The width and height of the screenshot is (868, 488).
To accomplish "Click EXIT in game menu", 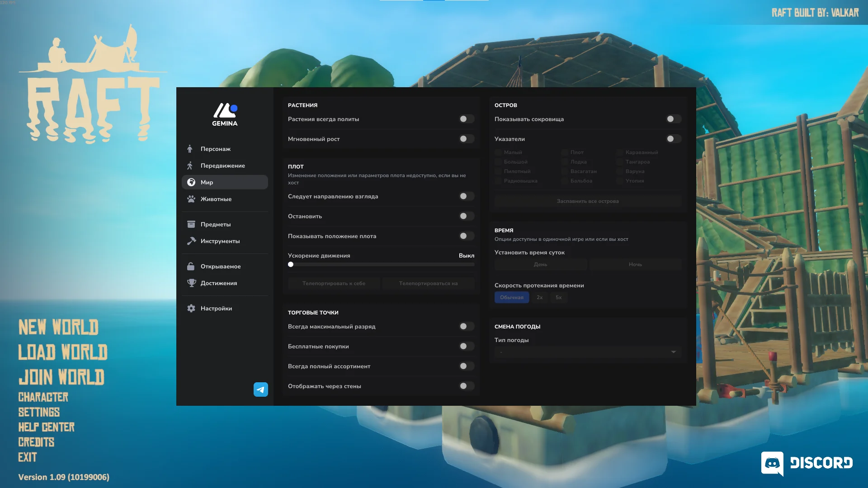I will tap(28, 457).
